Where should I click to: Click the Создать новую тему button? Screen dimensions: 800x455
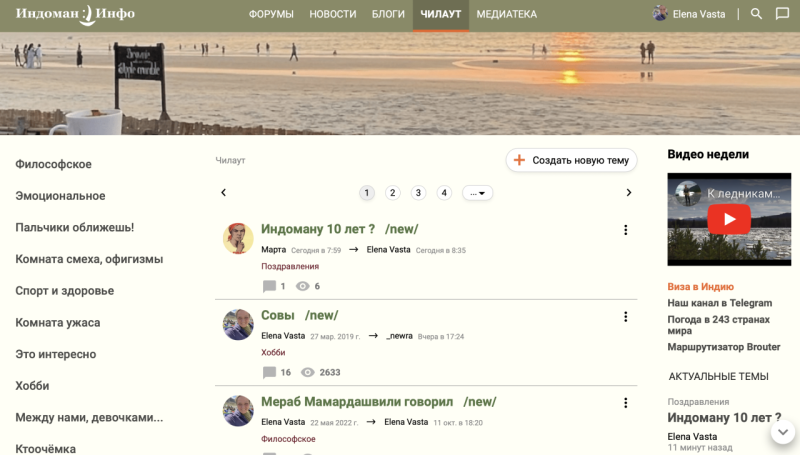coord(571,160)
